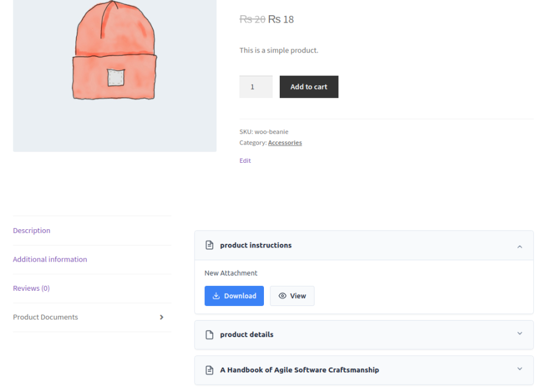Add the beanie to the cart
The height and width of the screenshot is (392, 548).
click(x=308, y=87)
